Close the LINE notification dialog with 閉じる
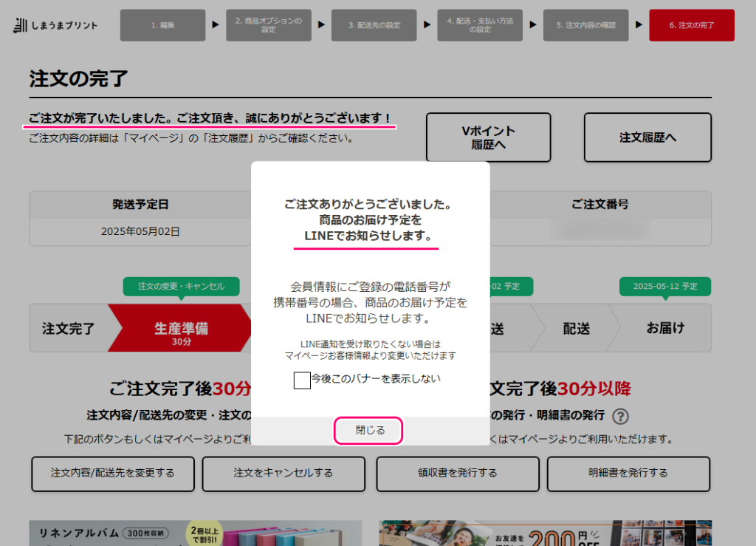The height and width of the screenshot is (546, 756). point(369,430)
